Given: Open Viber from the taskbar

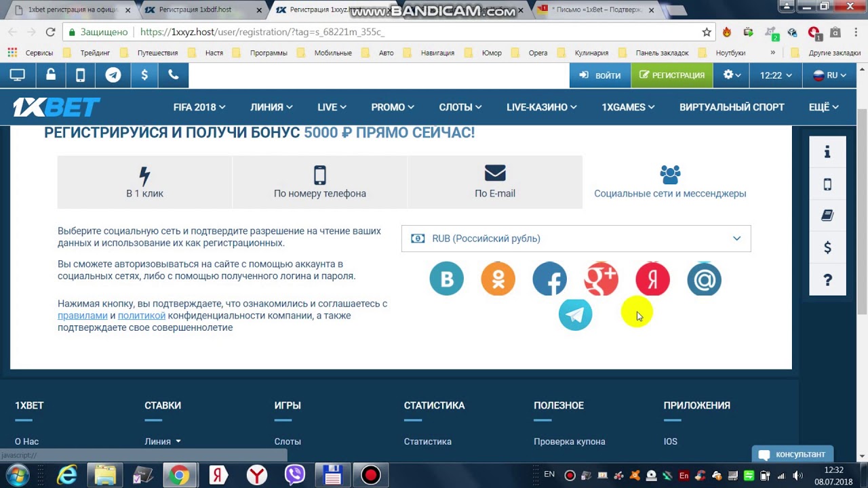Looking at the screenshot, I should click(x=295, y=475).
